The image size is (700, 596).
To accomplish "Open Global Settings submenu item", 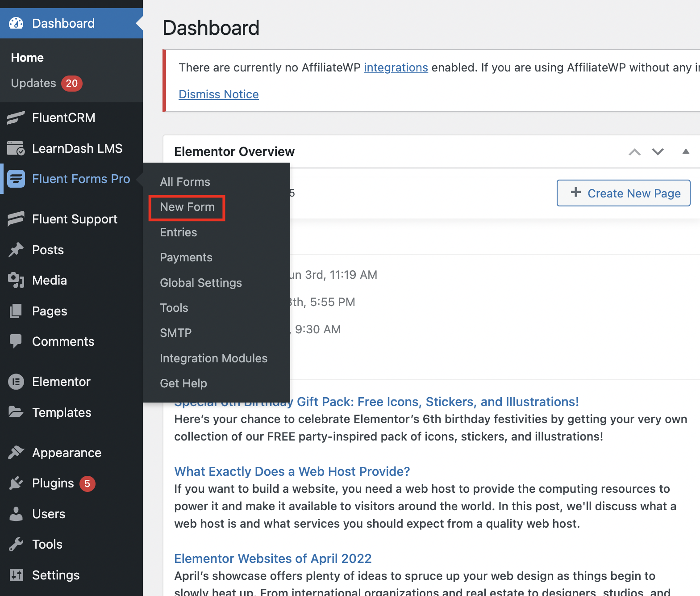I will point(200,283).
